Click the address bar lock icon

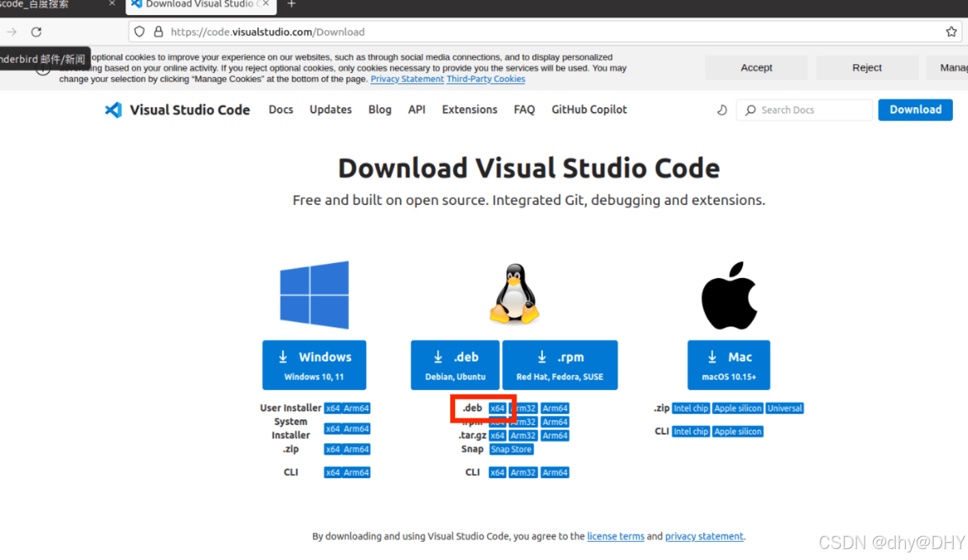[x=158, y=31]
